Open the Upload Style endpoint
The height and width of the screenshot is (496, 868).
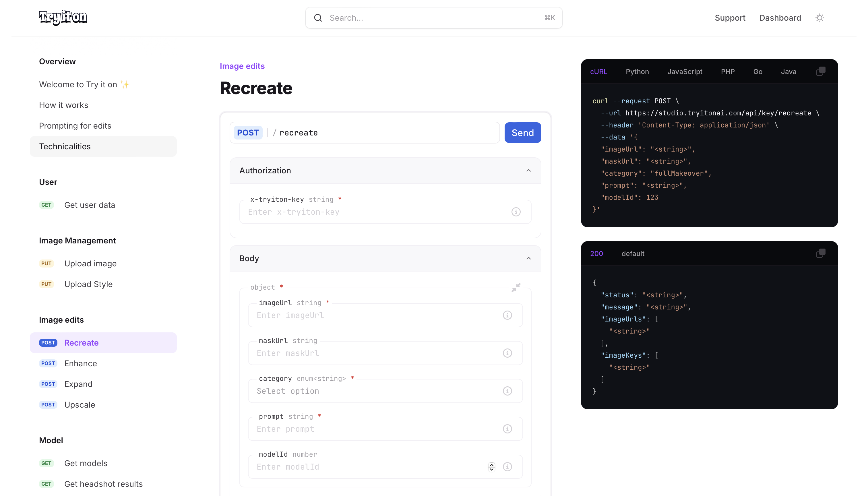(x=103, y=284)
